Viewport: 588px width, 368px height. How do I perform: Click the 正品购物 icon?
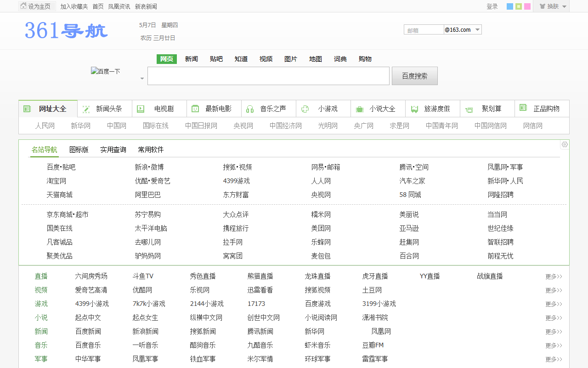[523, 107]
